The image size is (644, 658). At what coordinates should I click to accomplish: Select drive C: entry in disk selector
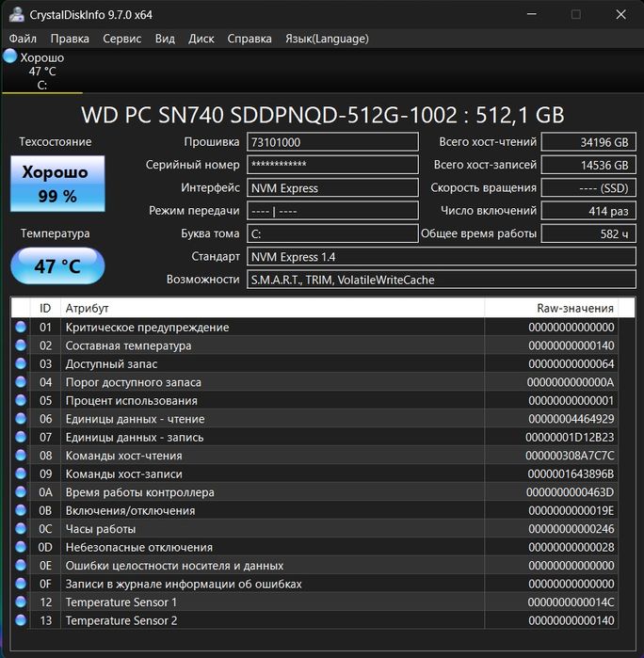42,71
